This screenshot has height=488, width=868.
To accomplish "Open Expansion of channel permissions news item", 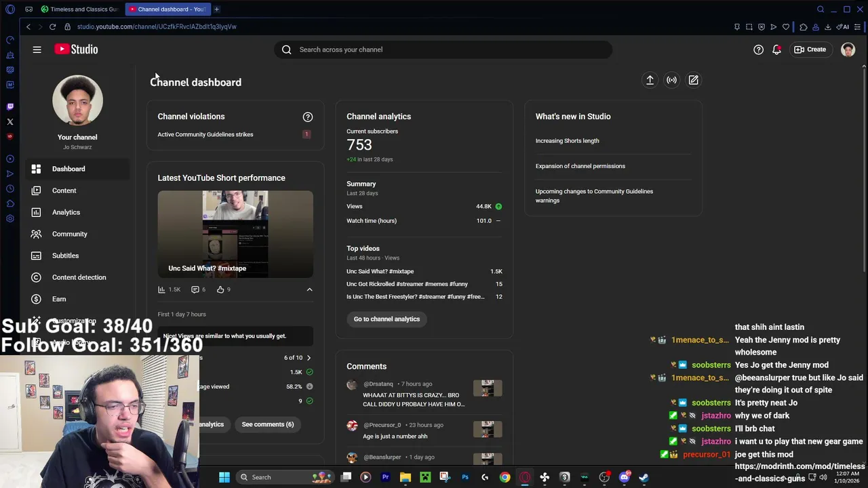I will (x=580, y=166).
